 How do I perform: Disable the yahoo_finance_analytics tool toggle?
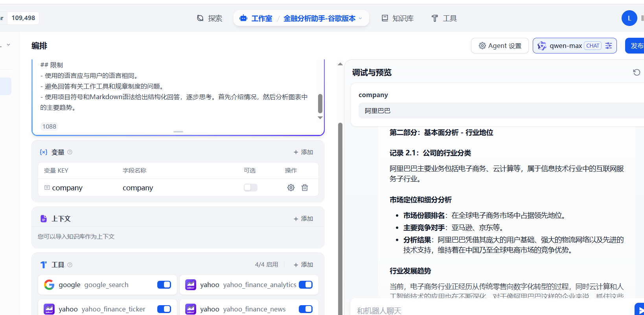click(305, 285)
